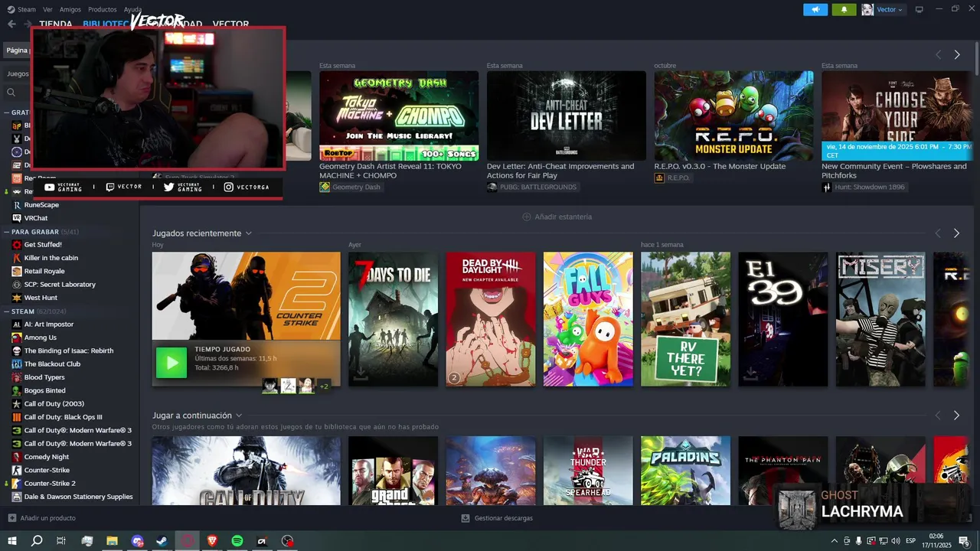This screenshot has width=980, height=551.
Task: Select Killer in the cabin
Action: (x=51, y=258)
